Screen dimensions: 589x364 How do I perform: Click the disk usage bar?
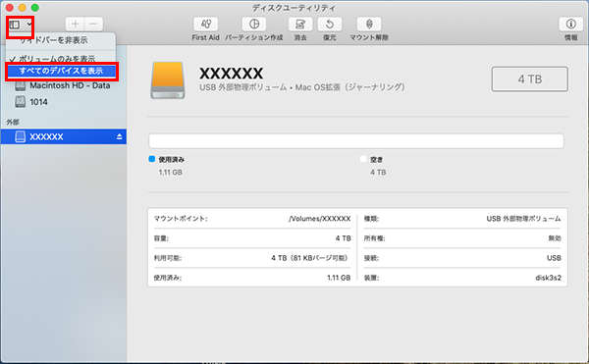pyautogui.click(x=356, y=141)
